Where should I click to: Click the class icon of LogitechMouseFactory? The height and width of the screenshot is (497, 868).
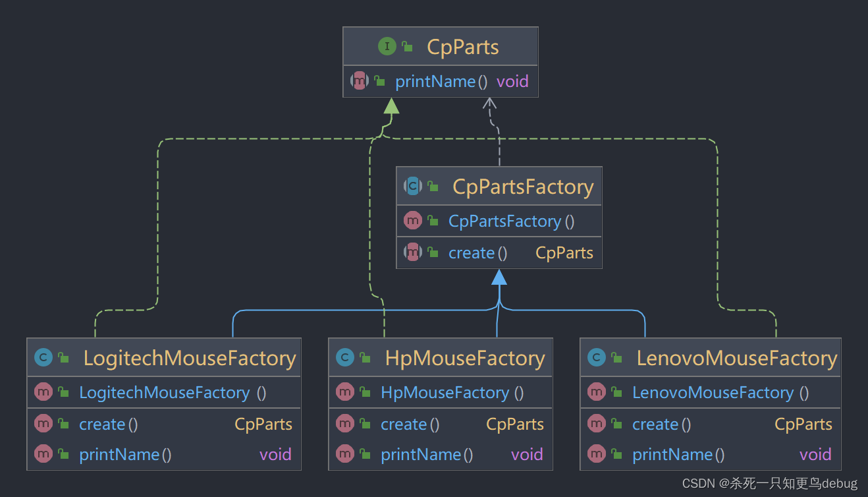coord(43,358)
